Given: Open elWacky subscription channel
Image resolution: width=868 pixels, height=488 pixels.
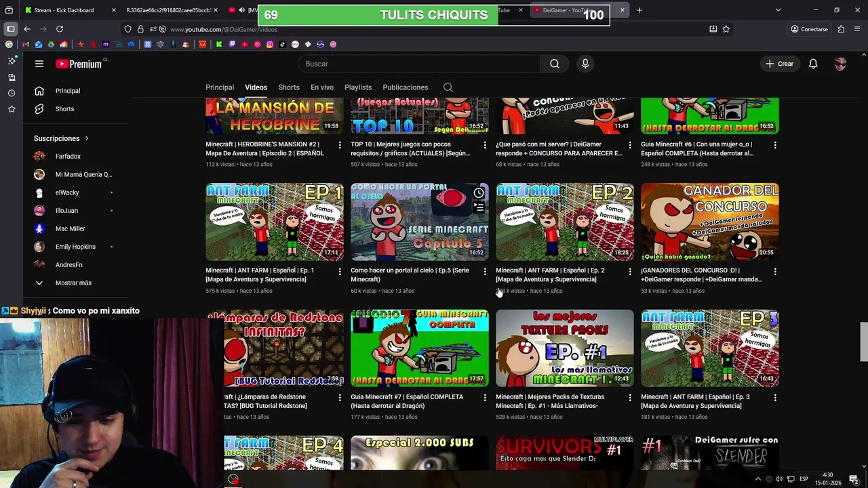Looking at the screenshot, I should point(68,192).
